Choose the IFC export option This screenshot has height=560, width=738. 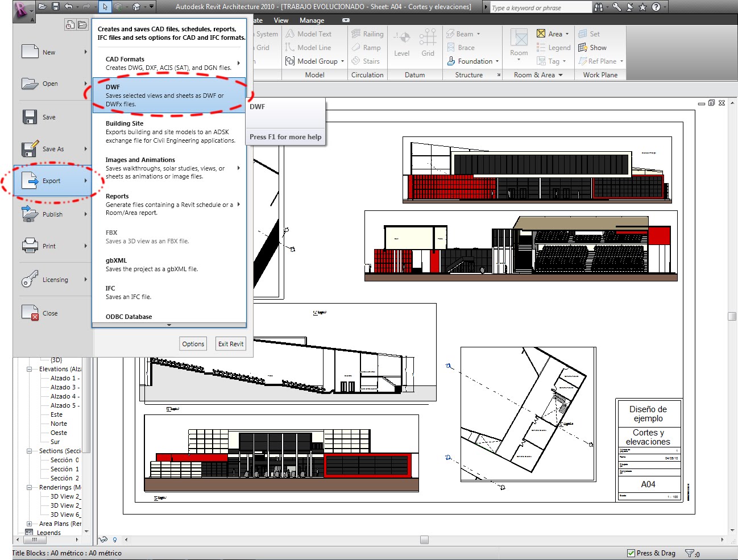(169, 293)
